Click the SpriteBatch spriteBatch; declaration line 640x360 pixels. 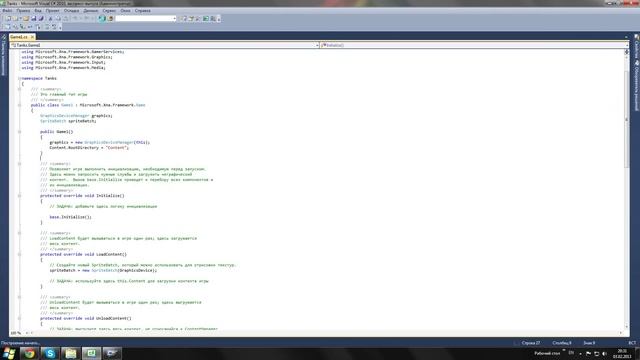coord(68,121)
